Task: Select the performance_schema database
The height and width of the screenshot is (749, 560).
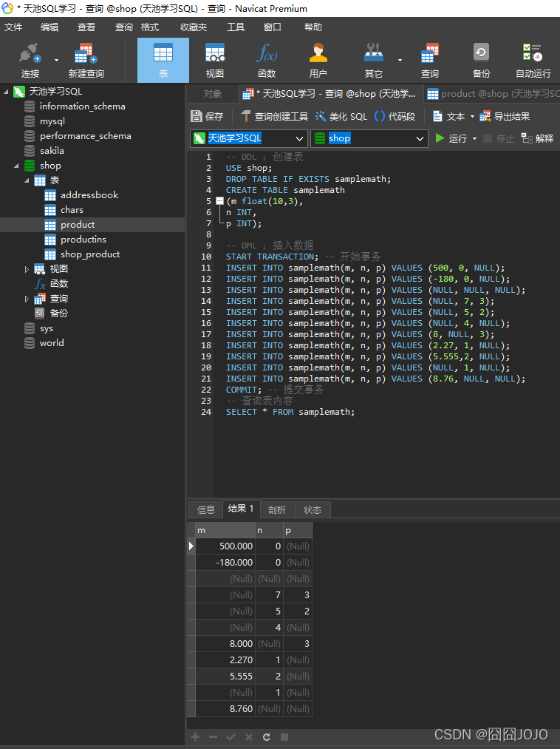Action: (x=85, y=136)
